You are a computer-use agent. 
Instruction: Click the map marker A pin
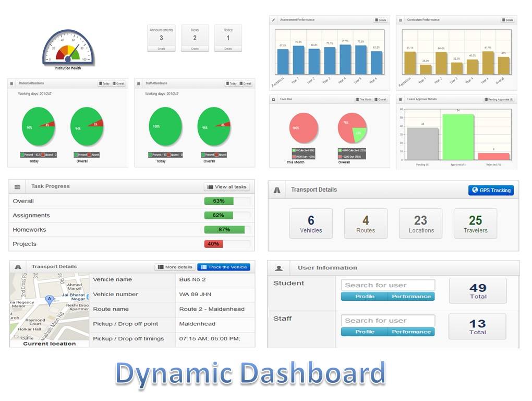click(50, 300)
